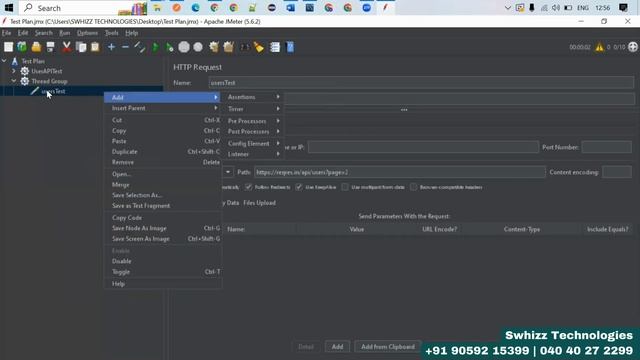Open the Function Helper list icon
Viewport: 640px width, 360px height.
pos(275,47)
